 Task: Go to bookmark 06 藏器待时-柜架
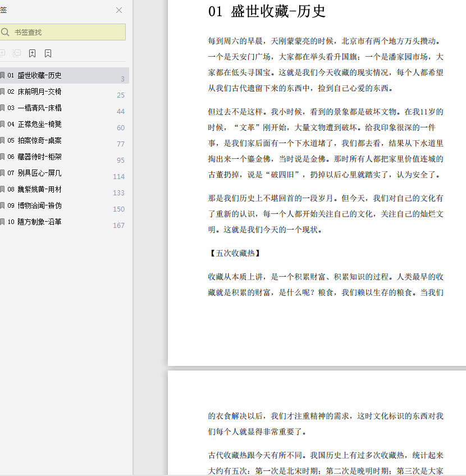(39, 157)
